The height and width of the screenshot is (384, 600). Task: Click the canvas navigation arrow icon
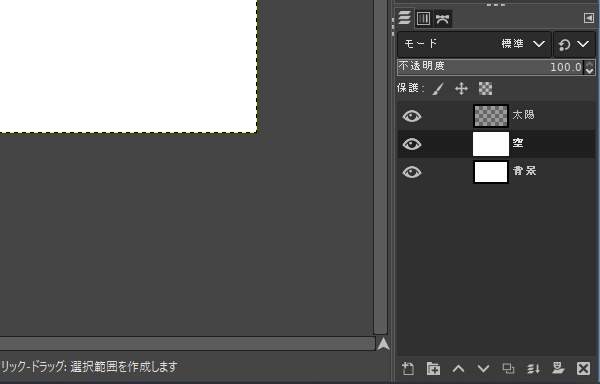(383, 344)
